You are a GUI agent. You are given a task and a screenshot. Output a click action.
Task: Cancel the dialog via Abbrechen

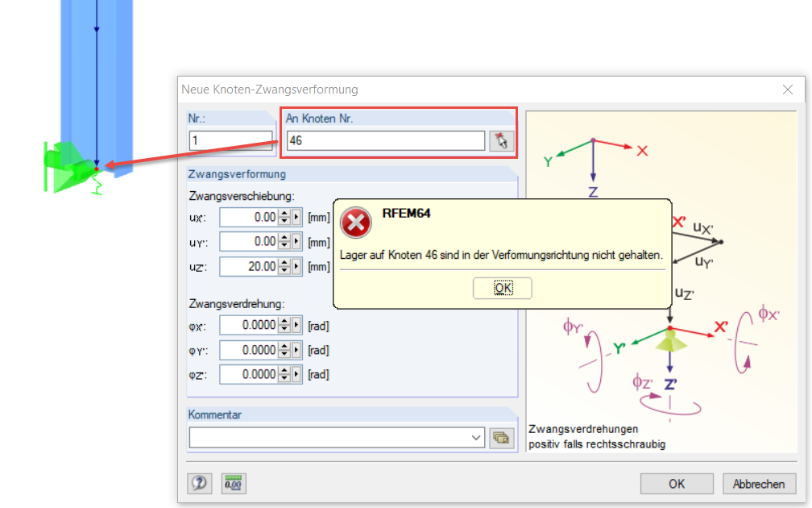tap(758, 483)
